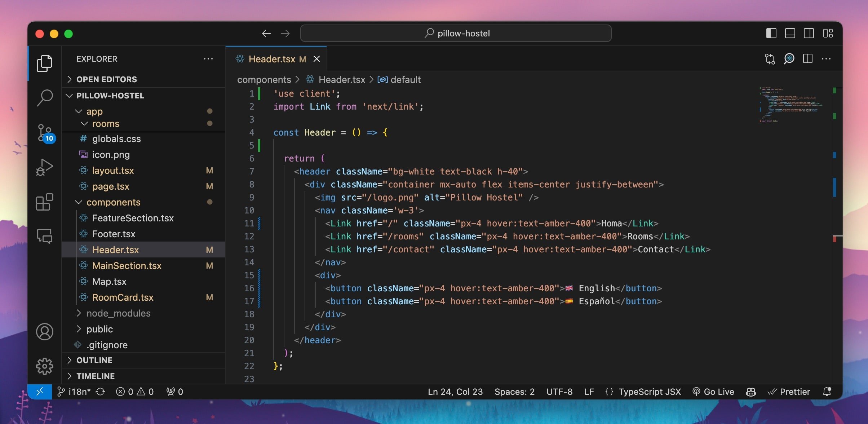This screenshot has height=424, width=868.
Task: Open the Accounts menu
Action: 44,332
